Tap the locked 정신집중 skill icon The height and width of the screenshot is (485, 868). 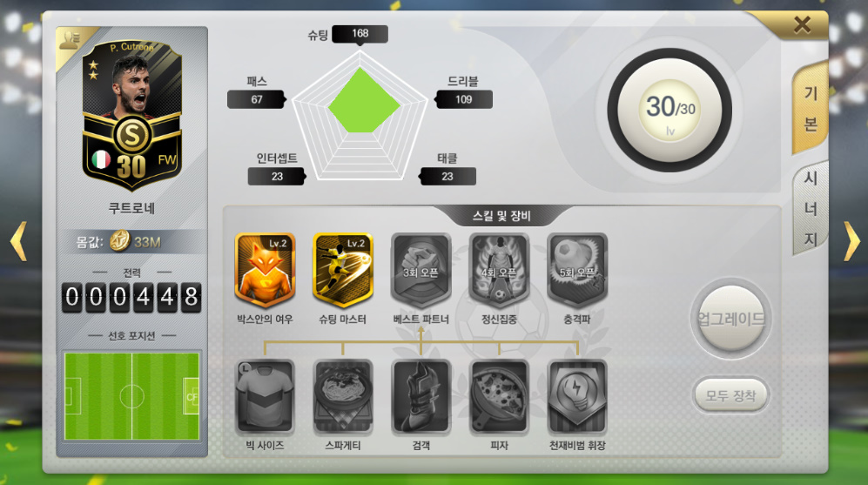pos(499,270)
